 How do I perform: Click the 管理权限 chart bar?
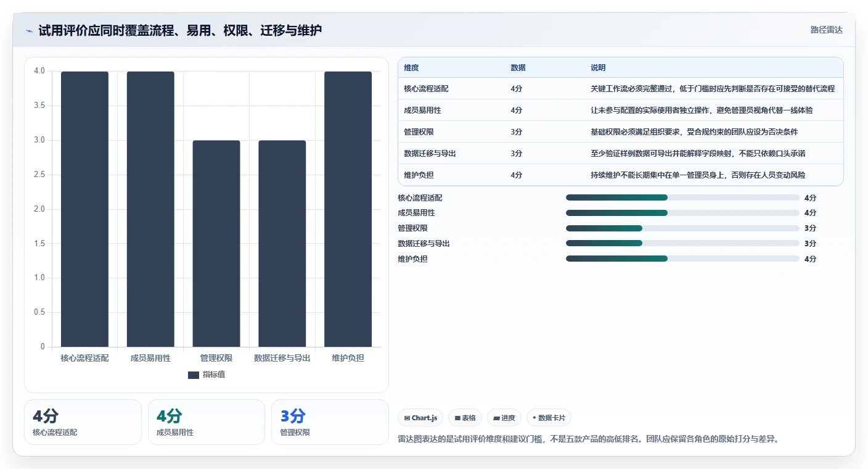pos(216,244)
